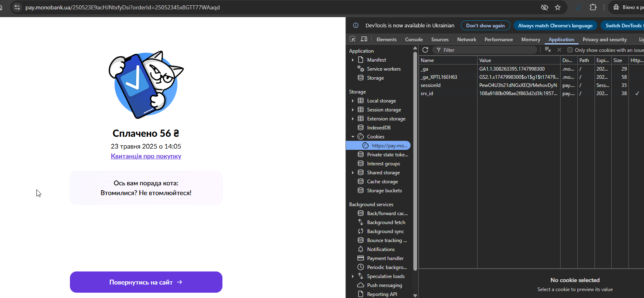Collapse the Cookies tree arrow

353,137
